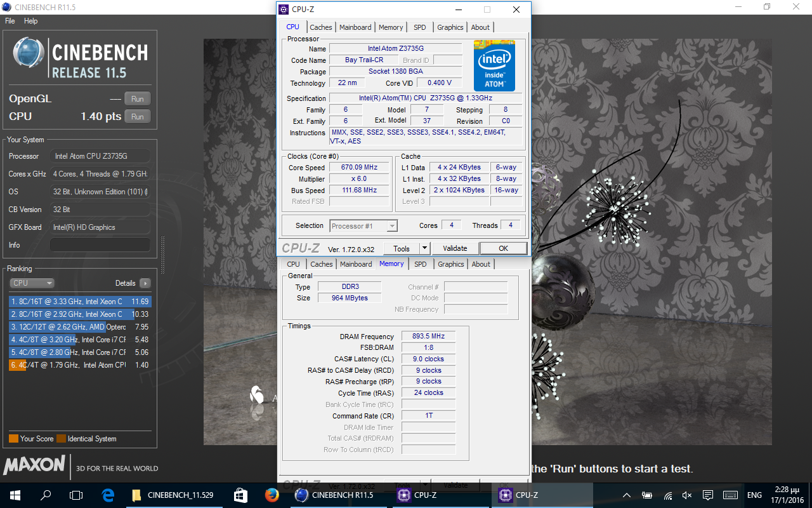Viewport: 812px width, 508px height.
Task: Click the CPU-Z title bar icon
Action: click(284, 10)
